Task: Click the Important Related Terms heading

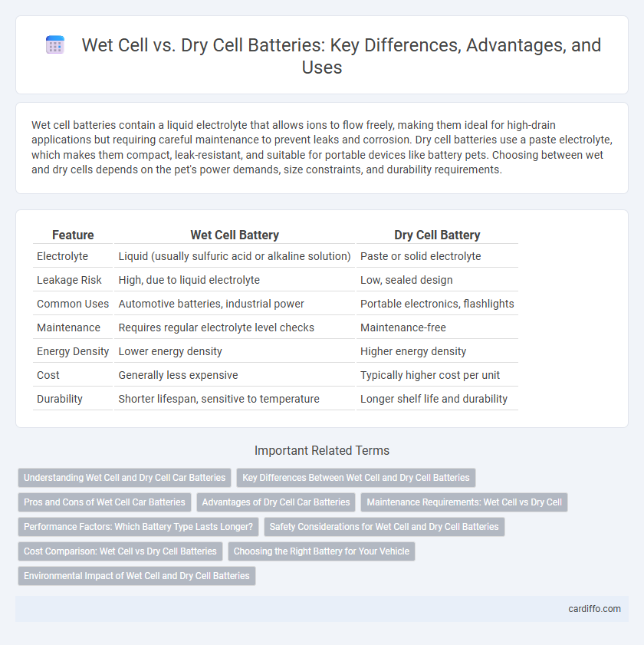Action: coord(322,450)
